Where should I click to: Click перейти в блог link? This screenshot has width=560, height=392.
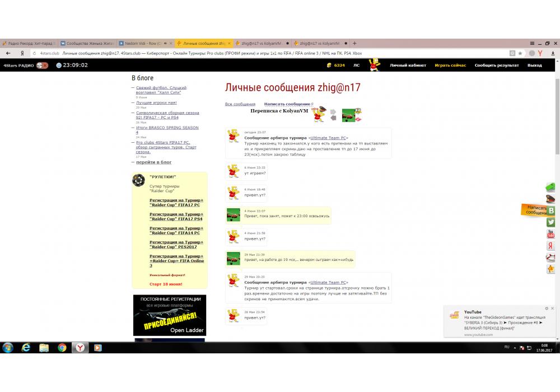(153, 162)
